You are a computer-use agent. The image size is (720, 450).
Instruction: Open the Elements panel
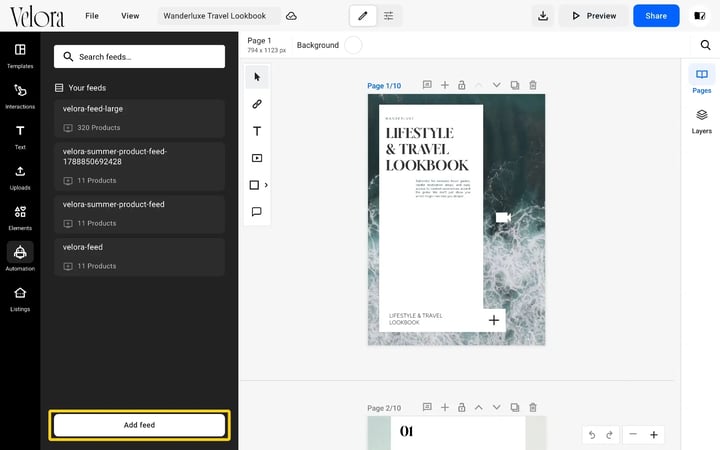point(20,218)
